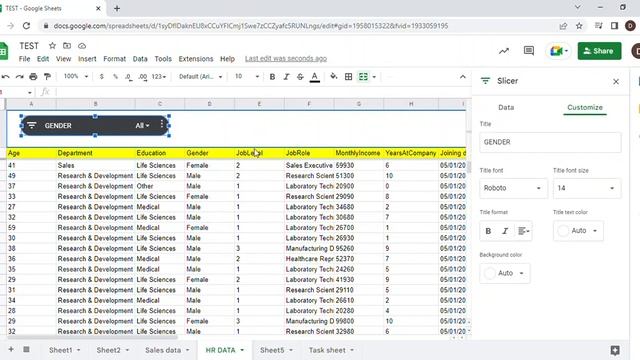640x360 pixels.
Task: Open the fill color picker
Action: [x=334, y=77]
